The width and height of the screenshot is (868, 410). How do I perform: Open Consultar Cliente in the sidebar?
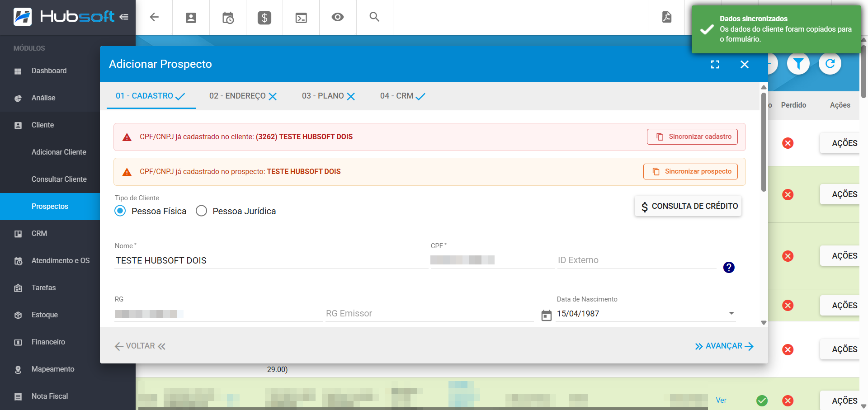coord(59,179)
